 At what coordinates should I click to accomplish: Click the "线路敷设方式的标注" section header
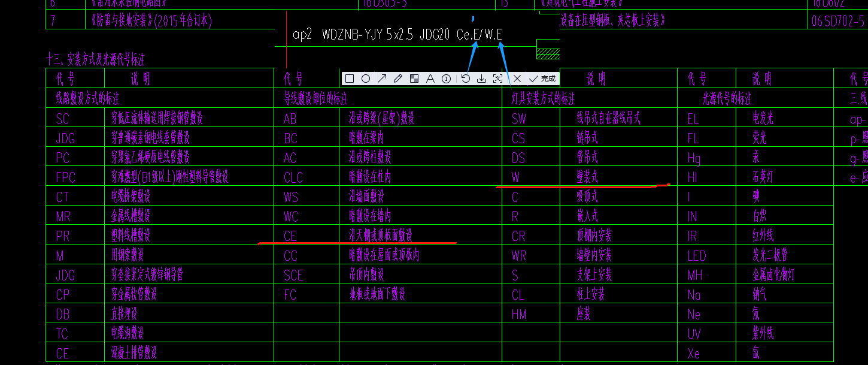(88, 98)
